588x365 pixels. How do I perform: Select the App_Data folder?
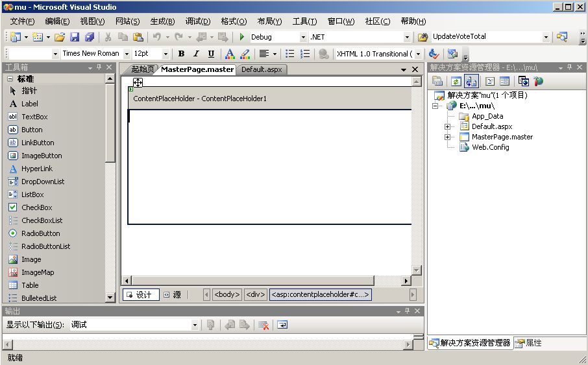(487, 116)
